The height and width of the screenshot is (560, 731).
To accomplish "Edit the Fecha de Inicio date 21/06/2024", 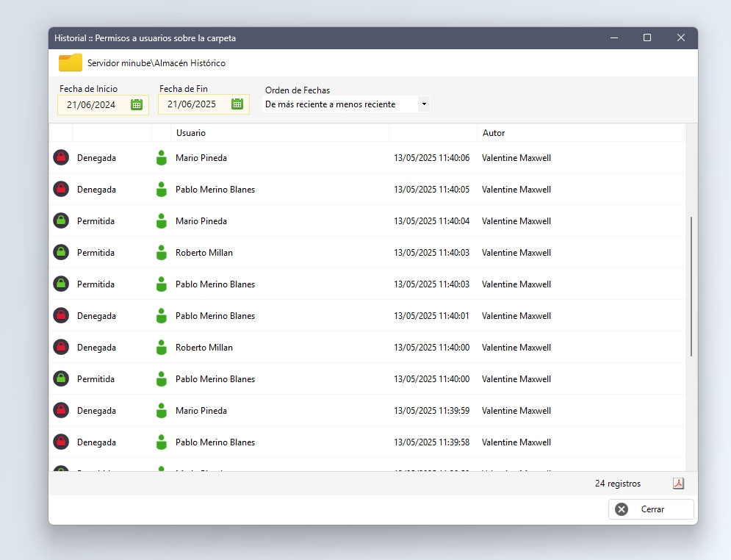I will click(x=91, y=105).
